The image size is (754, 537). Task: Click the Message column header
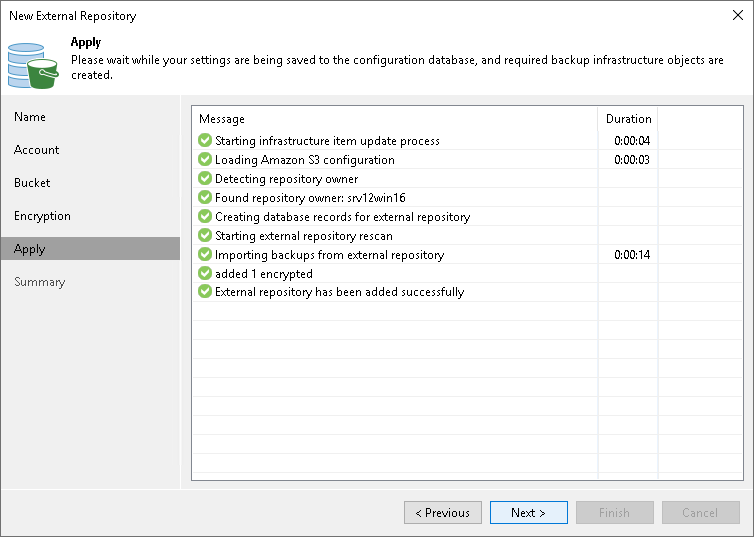pos(222,119)
